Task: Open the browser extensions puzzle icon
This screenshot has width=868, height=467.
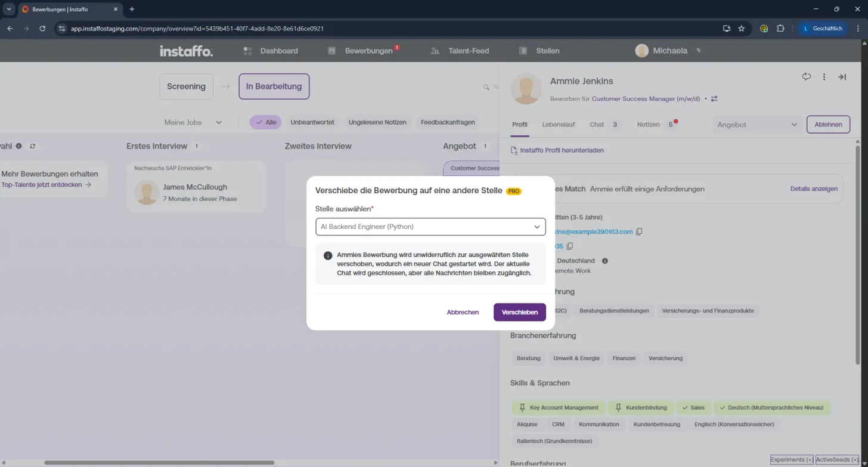Action: tap(780, 28)
